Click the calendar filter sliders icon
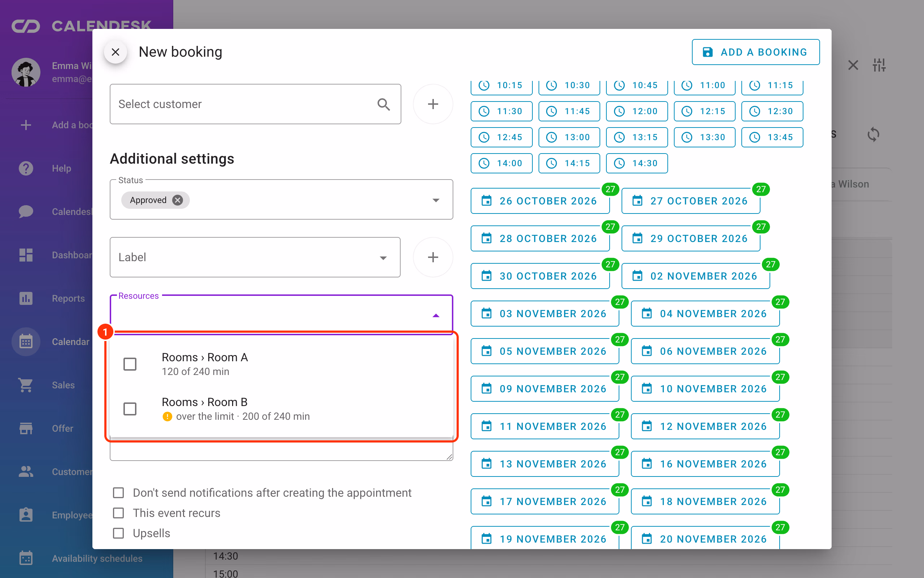The image size is (924, 578). click(x=879, y=65)
